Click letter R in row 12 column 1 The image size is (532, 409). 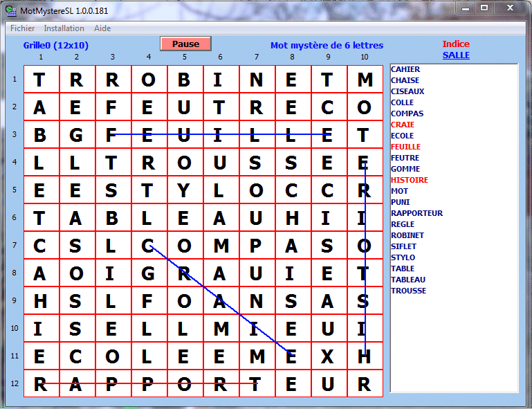click(x=42, y=384)
